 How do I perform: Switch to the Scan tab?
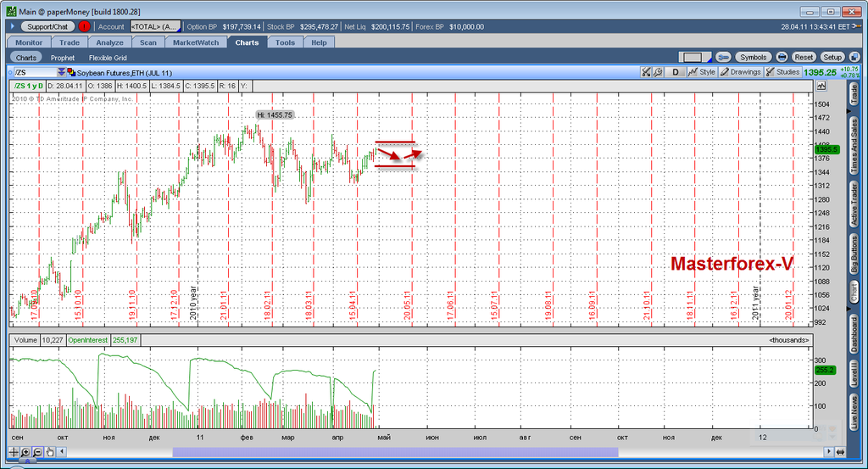pos(147,42)
